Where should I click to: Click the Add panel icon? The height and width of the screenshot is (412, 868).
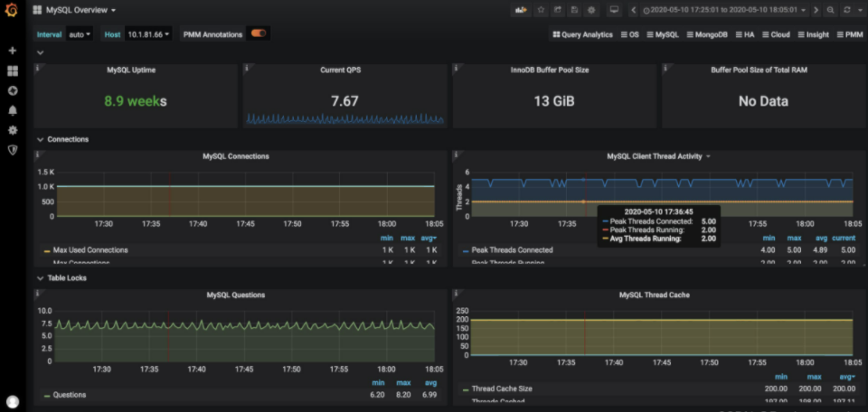coord(521,10)
